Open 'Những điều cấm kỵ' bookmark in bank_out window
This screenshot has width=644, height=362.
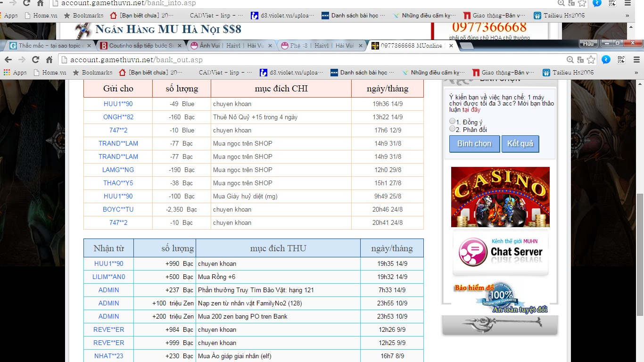pyautogui.click(x=433, y=73)
